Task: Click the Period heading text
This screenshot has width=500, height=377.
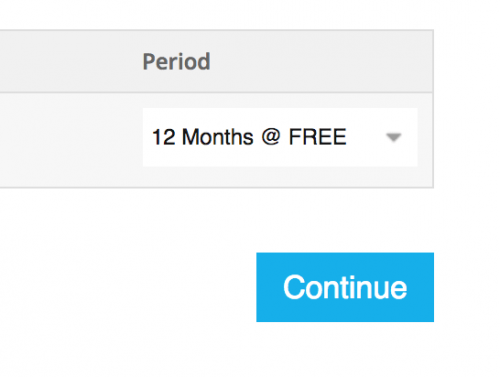Action: point(176,61)
